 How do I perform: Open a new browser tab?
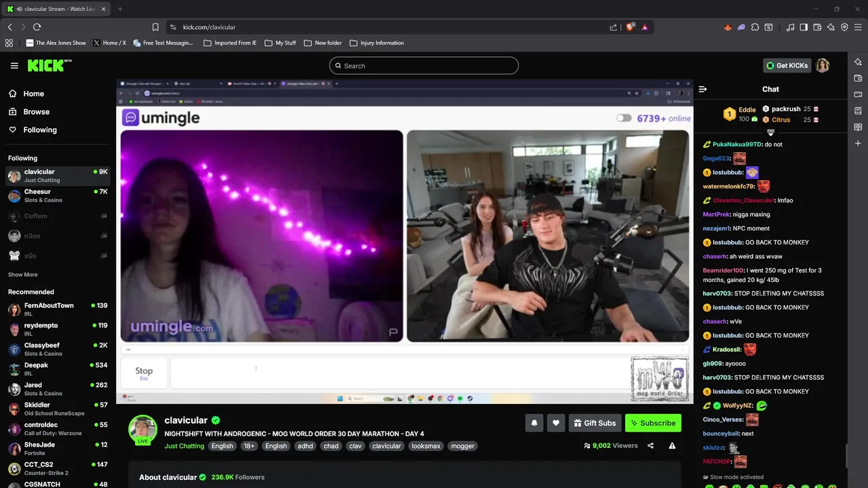120,9
